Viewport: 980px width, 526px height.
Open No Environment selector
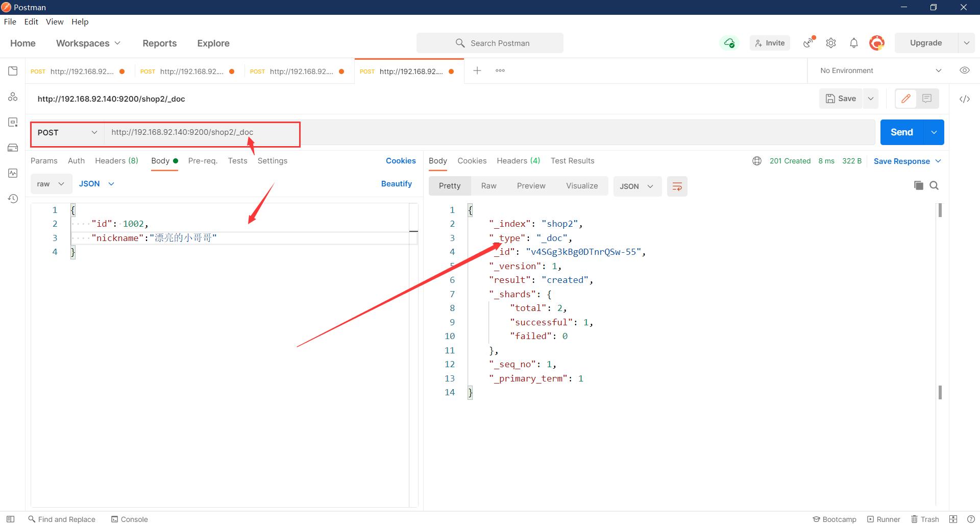pyautogui.click(x=880, y=70)
